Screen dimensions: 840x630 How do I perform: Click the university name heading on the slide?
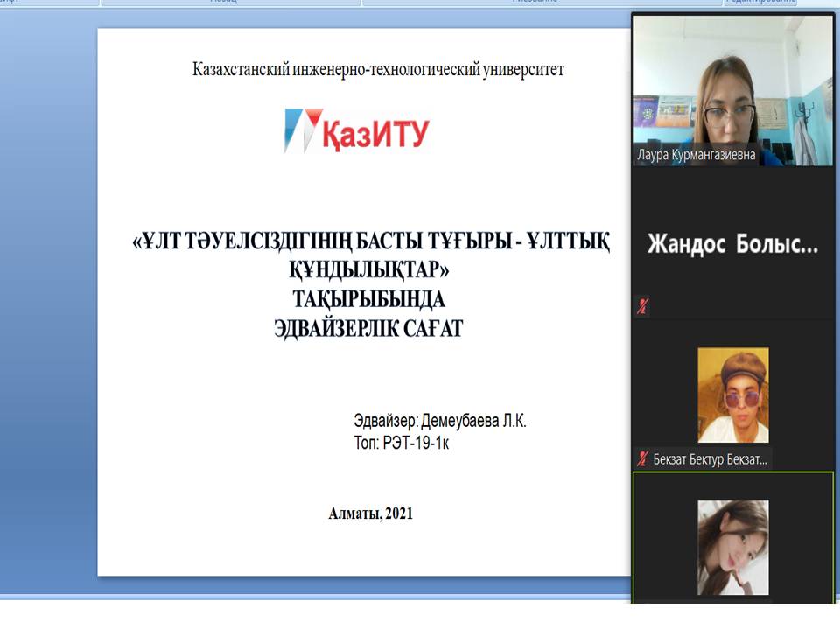(378, 70)
